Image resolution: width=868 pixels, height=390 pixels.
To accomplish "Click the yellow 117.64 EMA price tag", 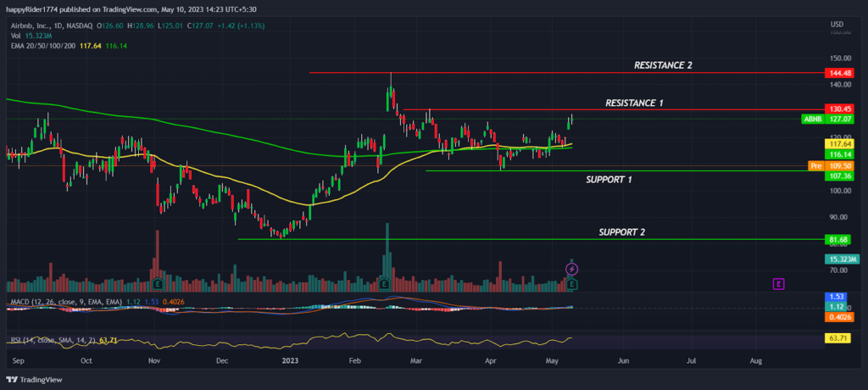I will pyautogui.click(x=838, y=143).
